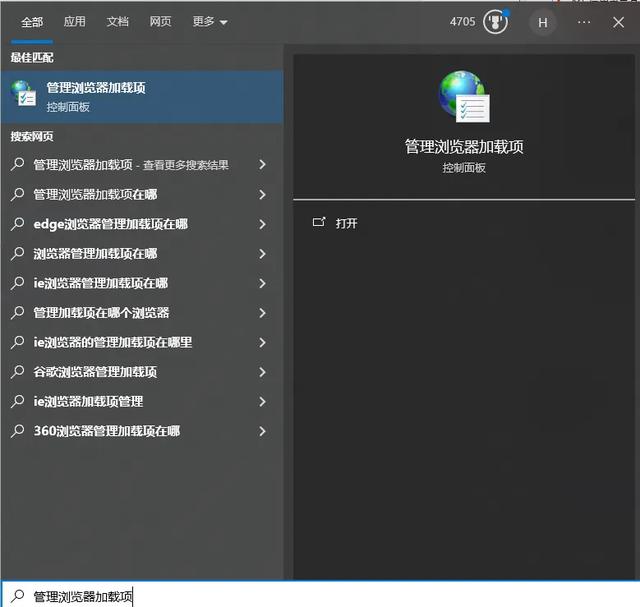Expand arrow for 管理浏览器加载项在哪 row

point(262,194)
